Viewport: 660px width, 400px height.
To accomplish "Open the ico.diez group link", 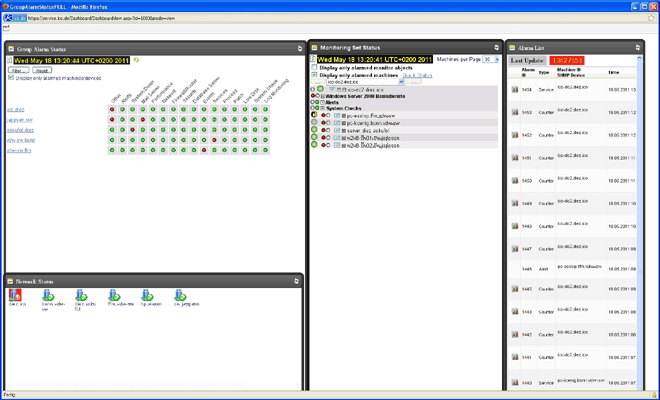I will click(x=16, y=109).
